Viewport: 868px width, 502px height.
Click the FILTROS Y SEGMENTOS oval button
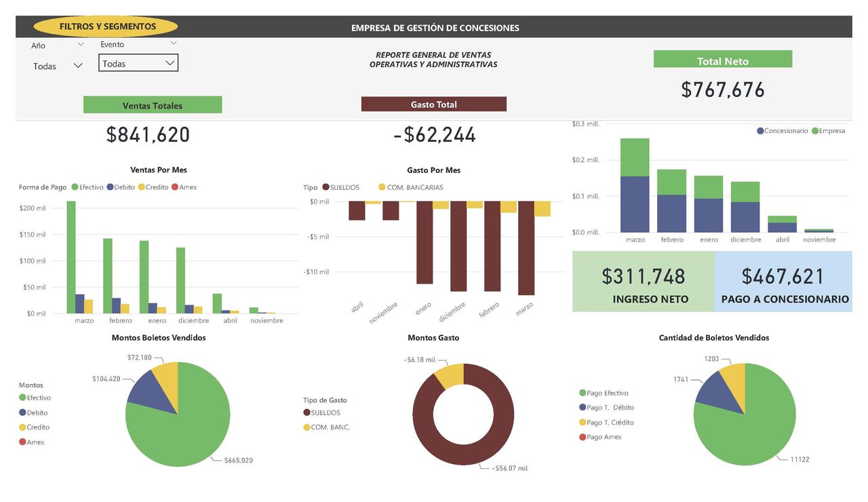(106, 26)
